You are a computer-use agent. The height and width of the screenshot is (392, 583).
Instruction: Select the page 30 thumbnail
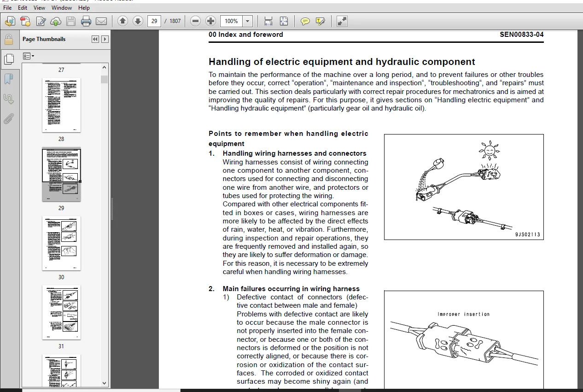tap(61, 243)
